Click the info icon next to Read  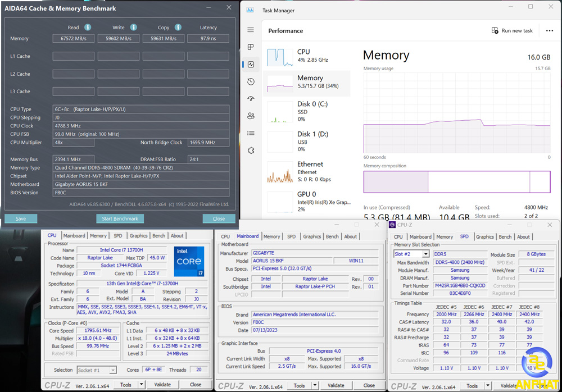[x=88, y=27]
